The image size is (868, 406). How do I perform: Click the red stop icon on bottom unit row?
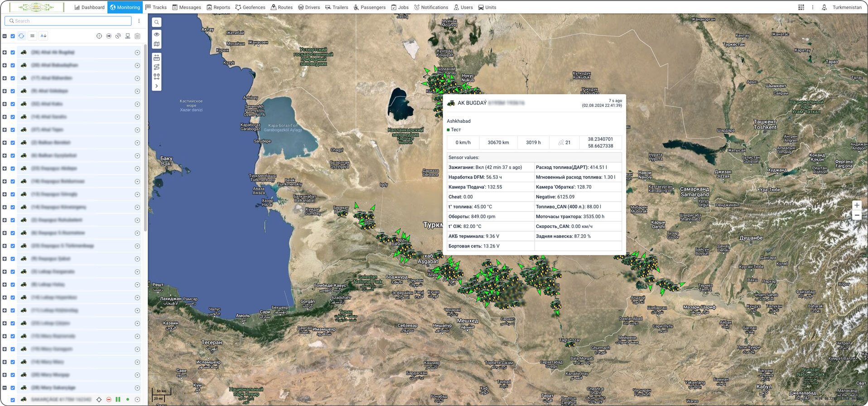(109, 399)
